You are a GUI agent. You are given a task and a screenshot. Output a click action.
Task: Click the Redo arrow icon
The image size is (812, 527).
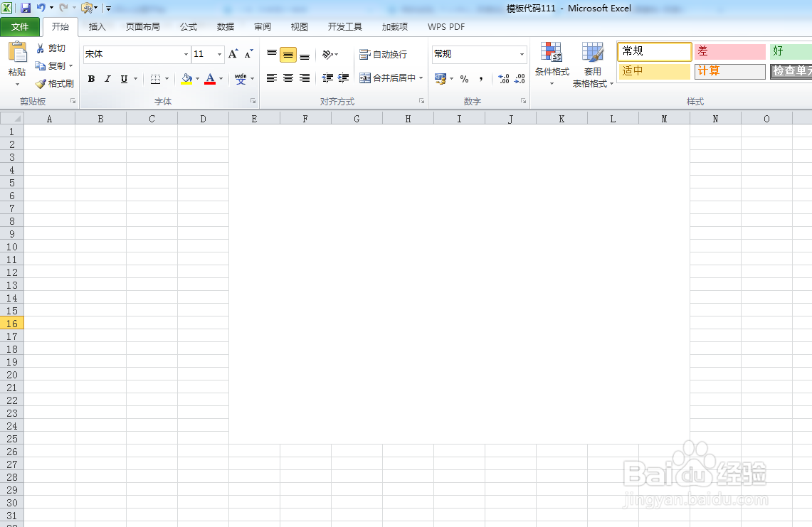click(64, 8)
